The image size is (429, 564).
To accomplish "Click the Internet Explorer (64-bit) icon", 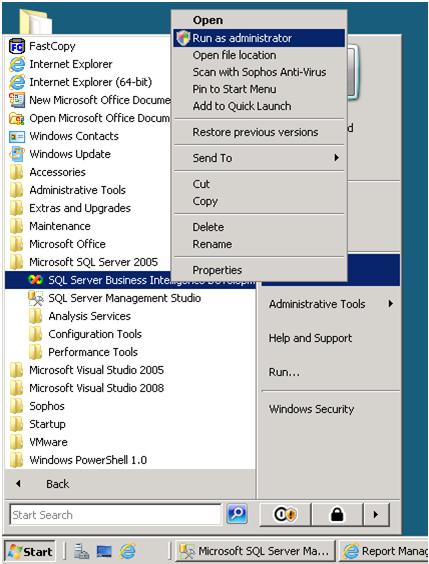I will [17, 82].
